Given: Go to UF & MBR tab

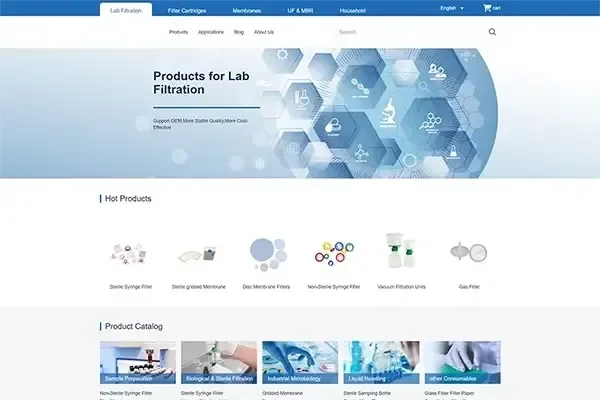Looking at the screenshot, I should (300, 11).
